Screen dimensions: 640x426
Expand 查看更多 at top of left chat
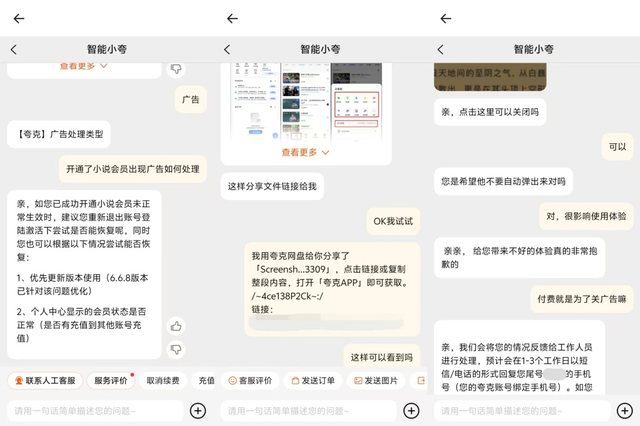(84, 66)
